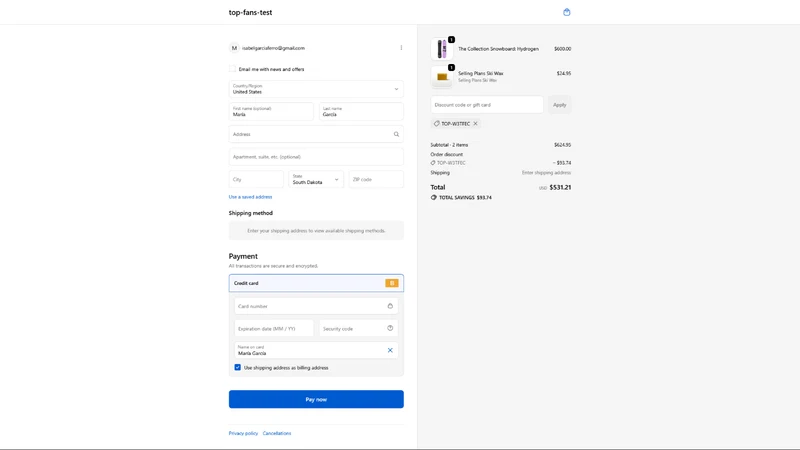The width and height of the screenshot is (800, 450).
Task: Select the Credit card payment option
Action: [316, 283]
